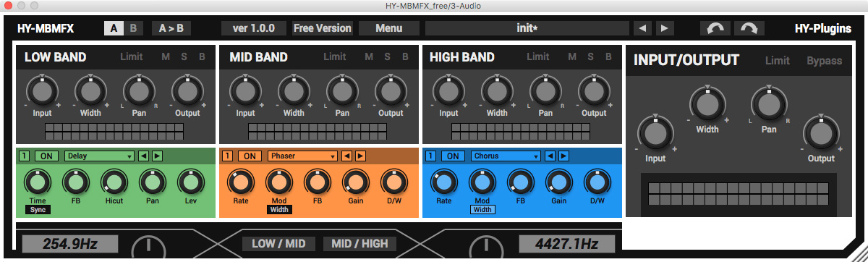Open the init preset name selector
This screenshot has height=262, width=868.
tap(527, 29)
